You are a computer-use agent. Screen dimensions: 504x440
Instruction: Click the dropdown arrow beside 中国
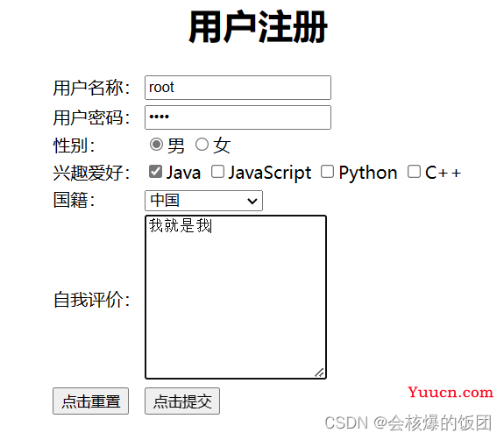coord(252,202)
